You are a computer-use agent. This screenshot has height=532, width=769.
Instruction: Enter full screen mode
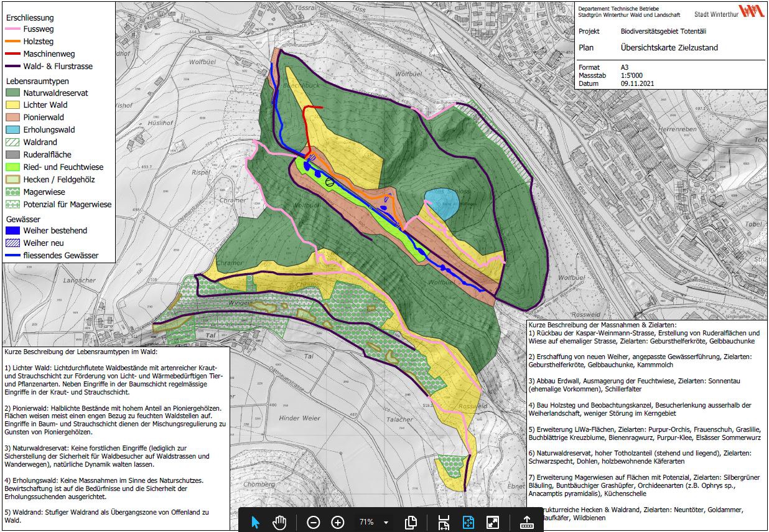pyautogui.click(x=493, y=522)
